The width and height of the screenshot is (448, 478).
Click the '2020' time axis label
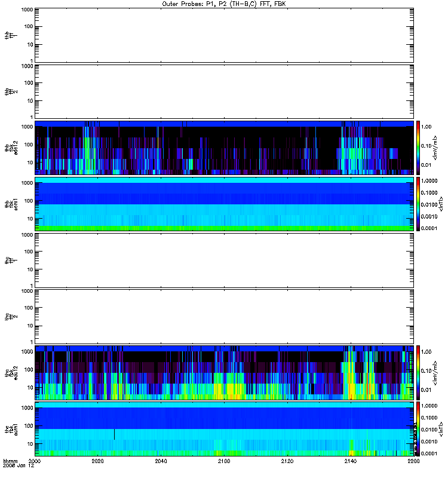point(97,461)
